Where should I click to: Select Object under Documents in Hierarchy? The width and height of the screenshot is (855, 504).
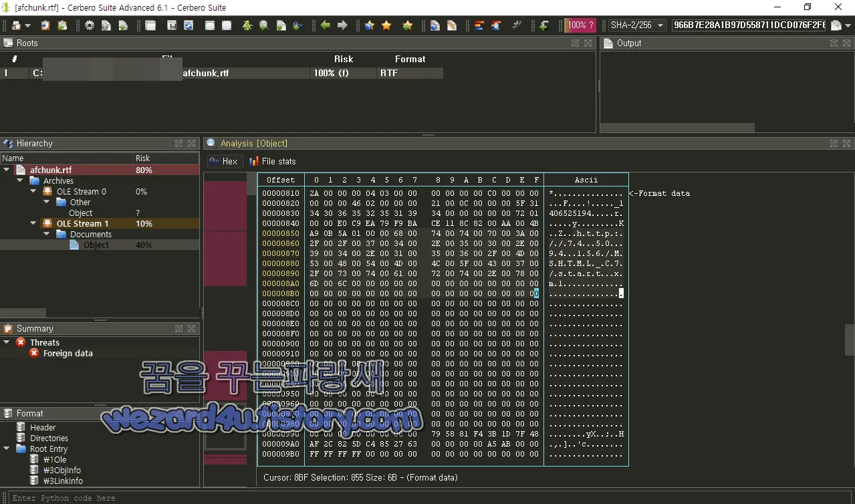pyautogui.click(x=96, y=245)
